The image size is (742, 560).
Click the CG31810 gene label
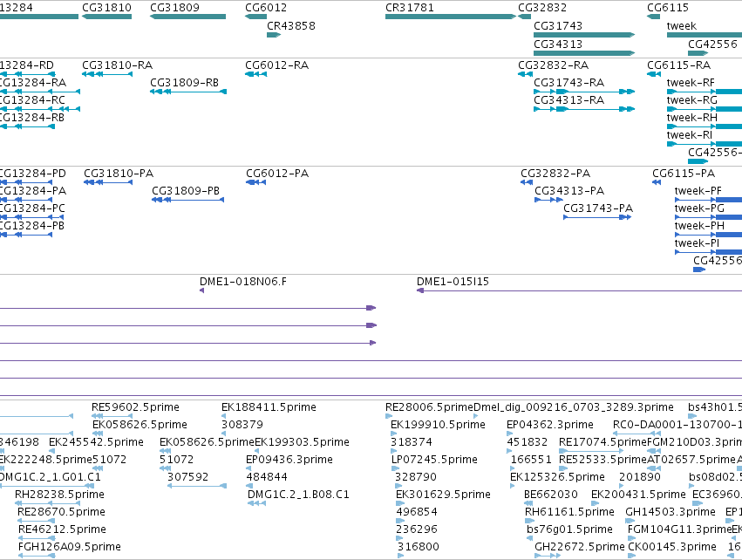point(106,8)
